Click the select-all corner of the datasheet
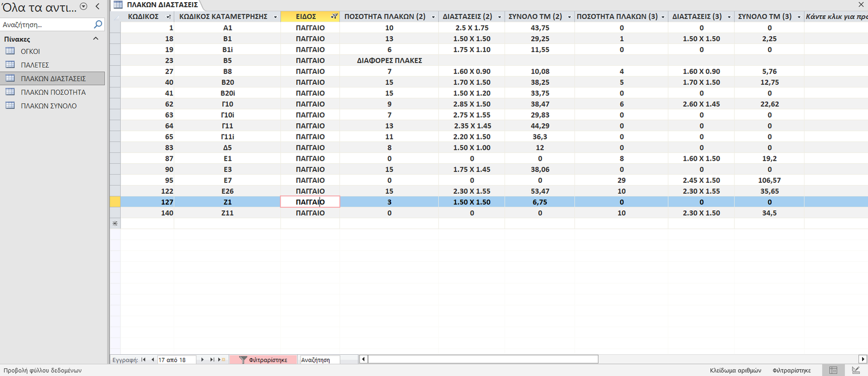Screen dimensions: 868x376 pos(115,17)
